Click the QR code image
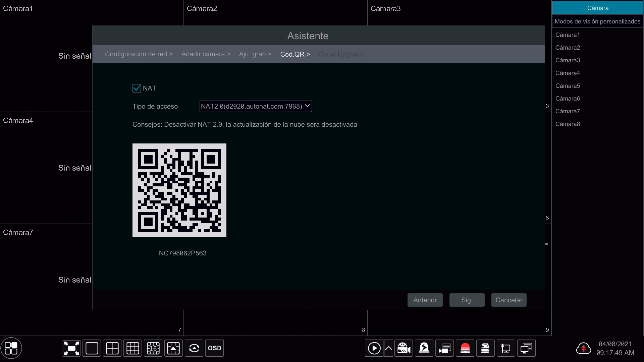644x362 pixels. [179, 190]
